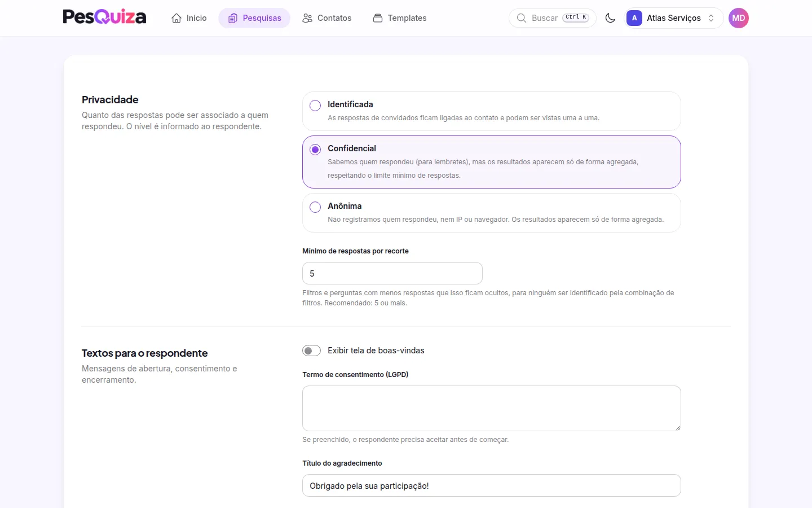812x508 pixels.
Task: Click the PesQuiza logo
Action: tap(104, 17)
